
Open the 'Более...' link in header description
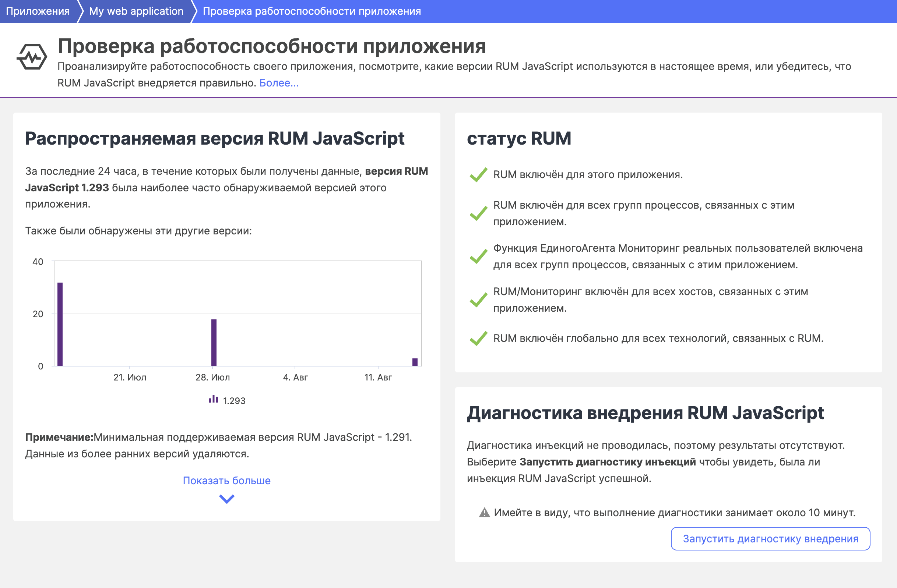279,83
